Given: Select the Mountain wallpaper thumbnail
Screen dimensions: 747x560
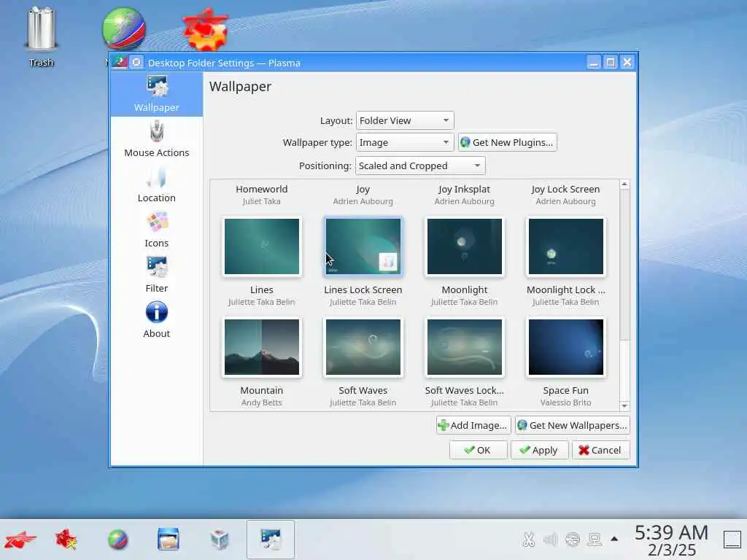Looking at the screenshot, I should [x=262, y=347].
